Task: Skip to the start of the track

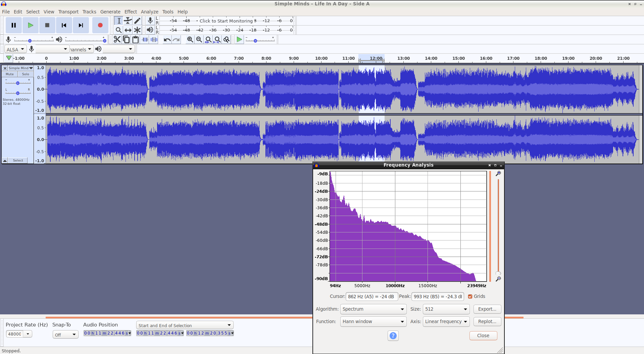Action: point(64,25)
